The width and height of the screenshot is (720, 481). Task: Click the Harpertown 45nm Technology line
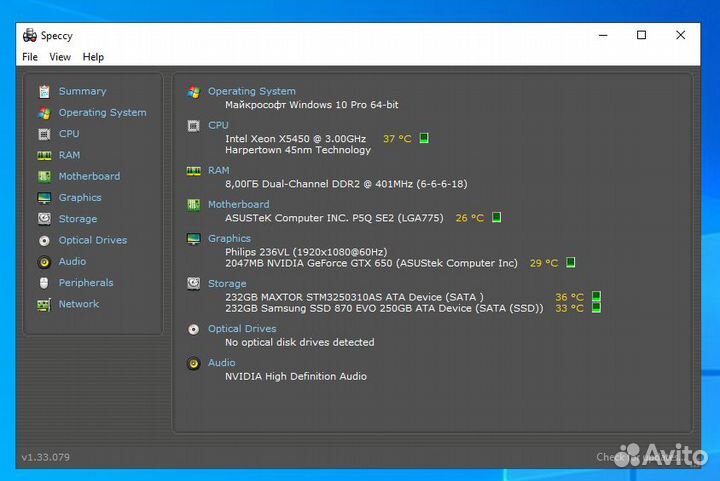pos(298,150)
